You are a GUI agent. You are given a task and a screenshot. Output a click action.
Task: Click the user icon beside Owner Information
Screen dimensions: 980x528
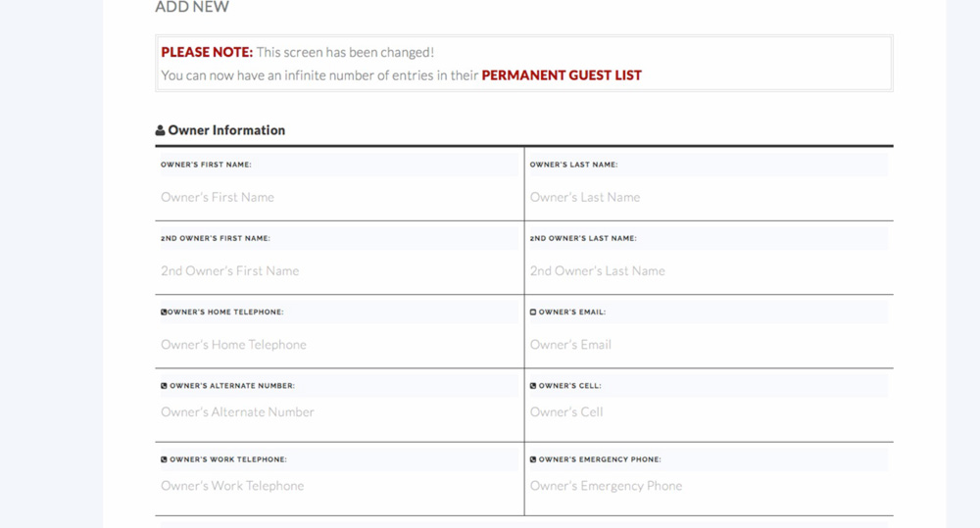click(x=160, y=130)
